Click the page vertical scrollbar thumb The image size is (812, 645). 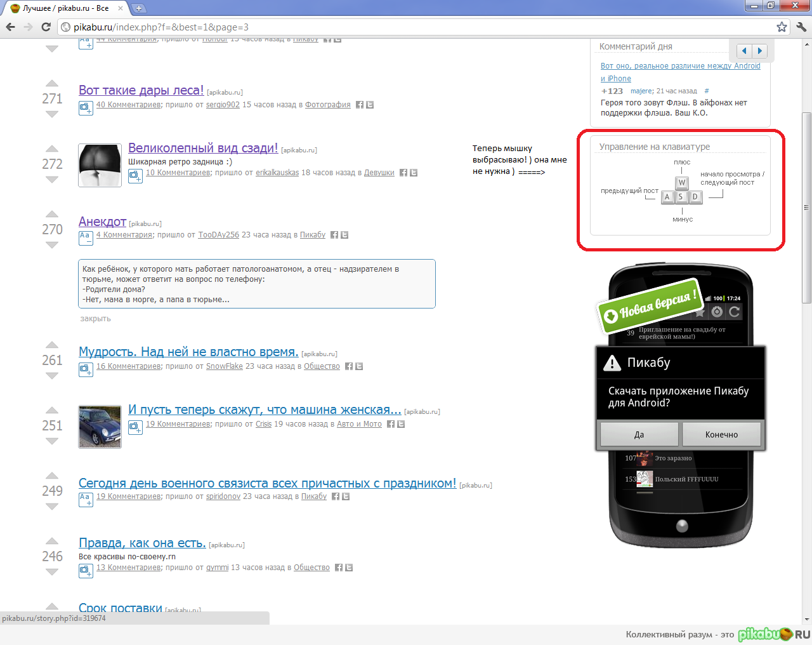point(806,206)
